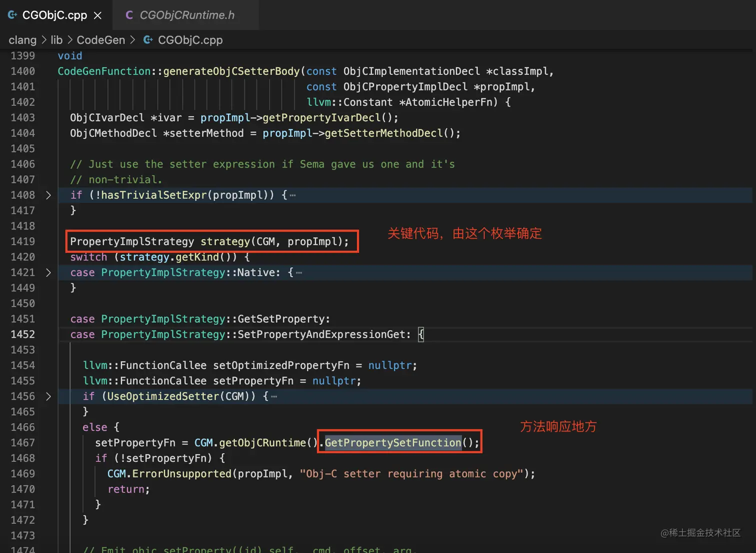
Task: Switch to the CGObjCRuntime.h tab
Action: (x=187, y=15)
